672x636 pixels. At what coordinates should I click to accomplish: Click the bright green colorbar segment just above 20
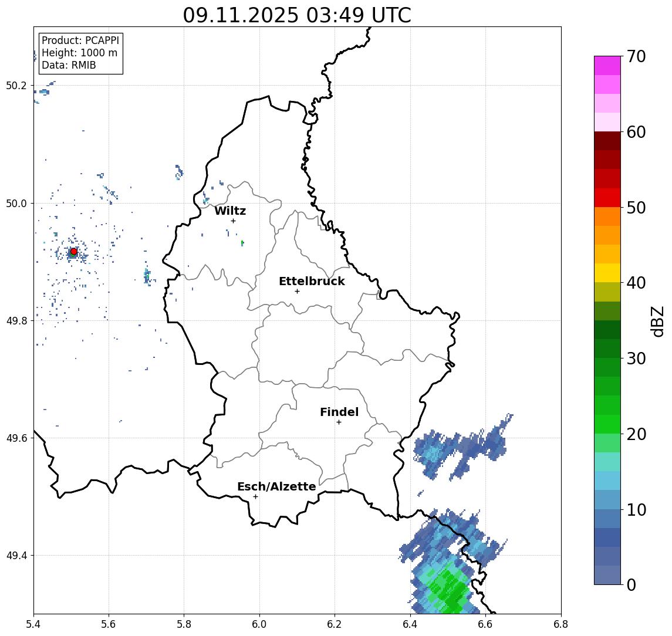click(x=607, y=424)
